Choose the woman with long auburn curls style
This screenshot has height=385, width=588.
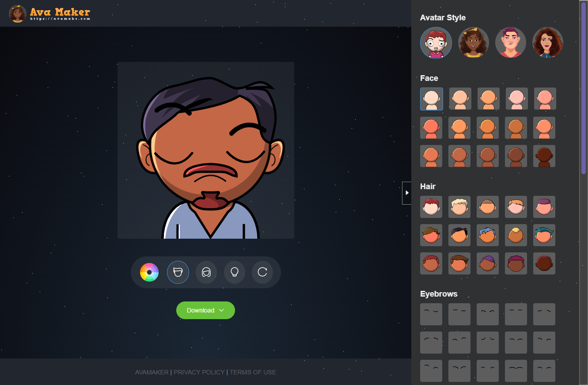tap(548, 43)
